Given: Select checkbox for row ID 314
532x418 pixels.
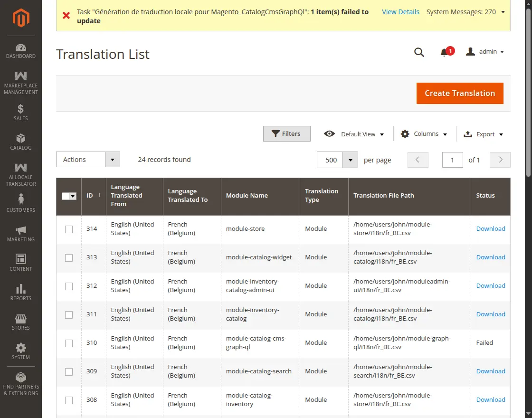Looking at the screenshot, I should coord(69,229).
